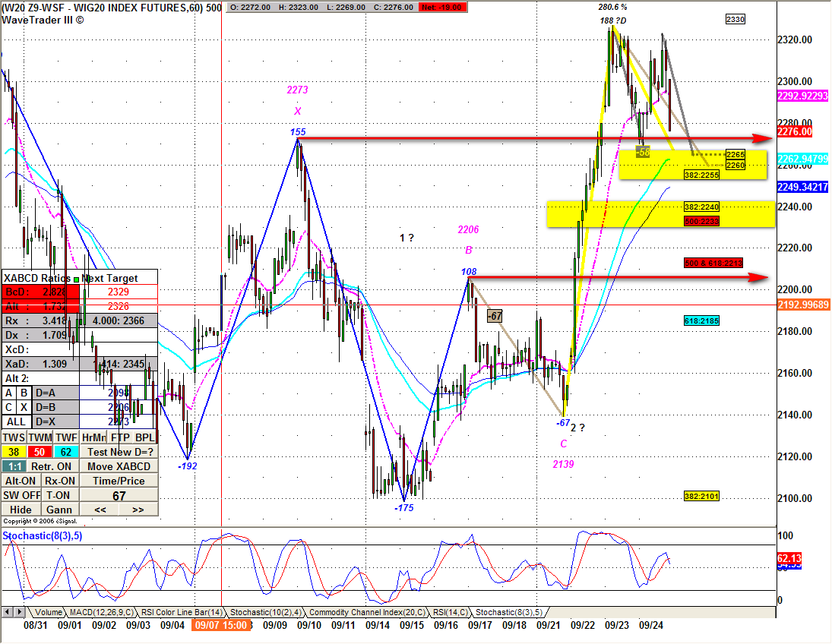Open the Commodity Channel Index(20,C) tab
Viewport: 832px width, 644px height.
367,612
